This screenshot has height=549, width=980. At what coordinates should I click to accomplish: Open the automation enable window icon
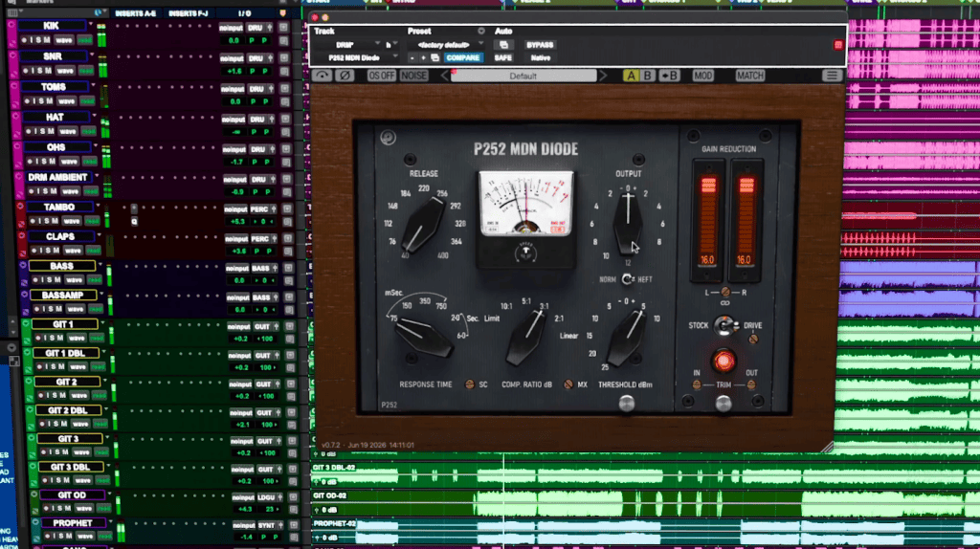[x=503, y=45]
